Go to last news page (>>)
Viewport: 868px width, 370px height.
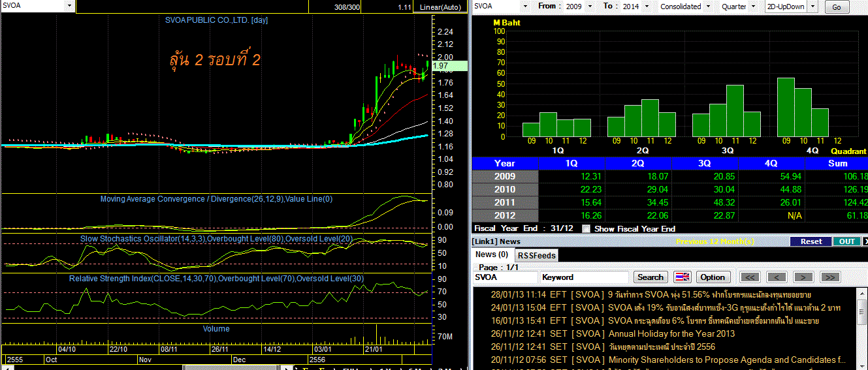click(x=830, y=277)
